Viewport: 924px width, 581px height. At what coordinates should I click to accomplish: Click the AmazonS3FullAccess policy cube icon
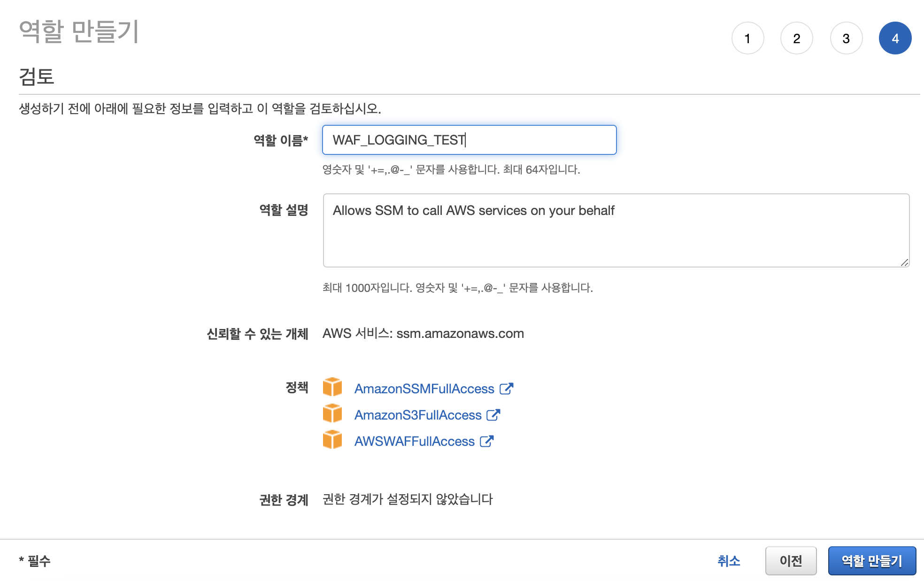pyautogui.click(x=332, y=414)
